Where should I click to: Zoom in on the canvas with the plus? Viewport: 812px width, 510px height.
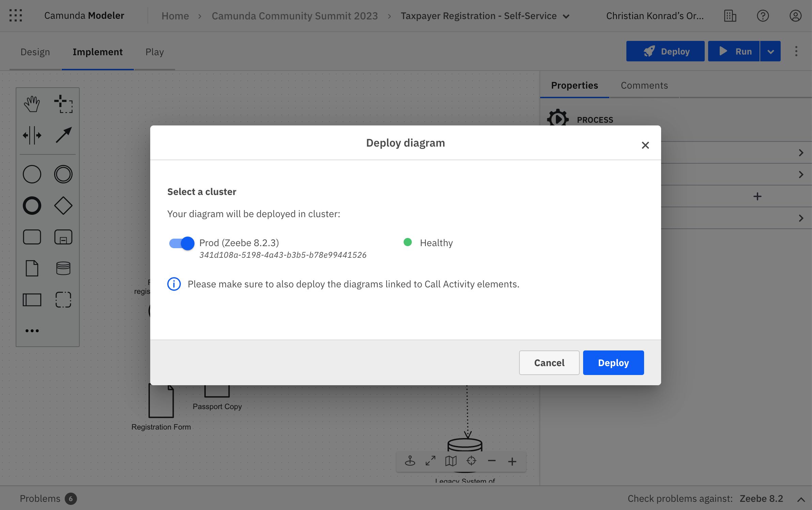[x=512, y=461]
